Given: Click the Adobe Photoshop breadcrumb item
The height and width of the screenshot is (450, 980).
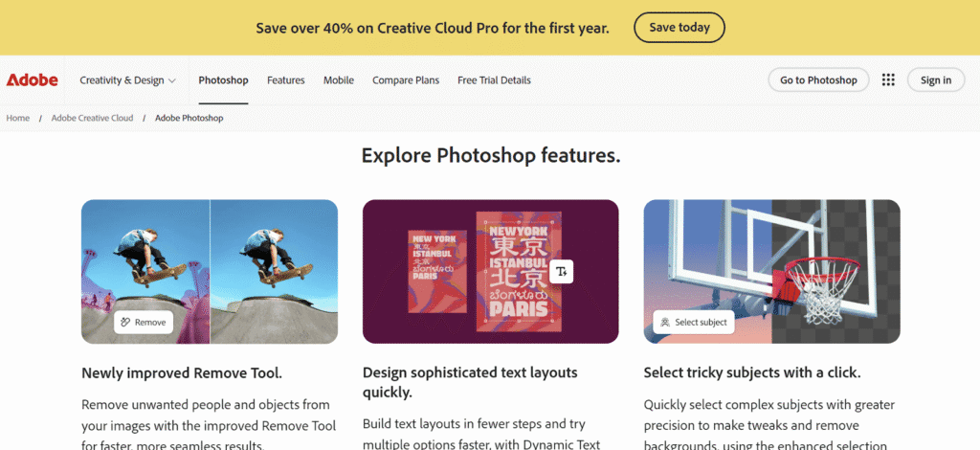Looking at the screenshot, I should pyautogui.click(x=189, y=118).
